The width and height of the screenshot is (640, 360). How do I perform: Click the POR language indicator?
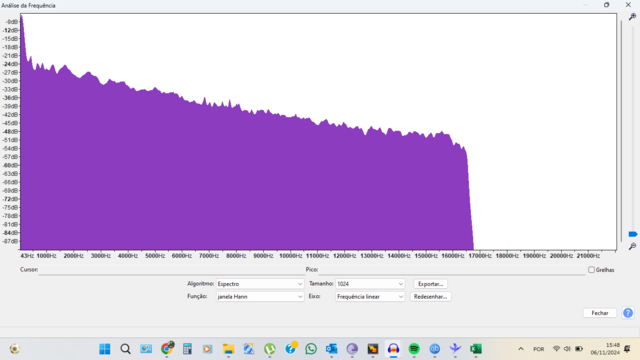[538, 349]
